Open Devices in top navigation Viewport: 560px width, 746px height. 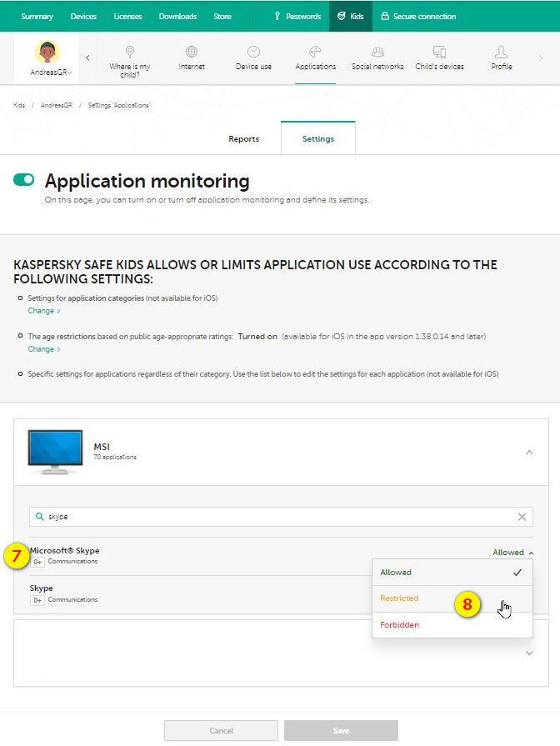[x=83, y=16]
